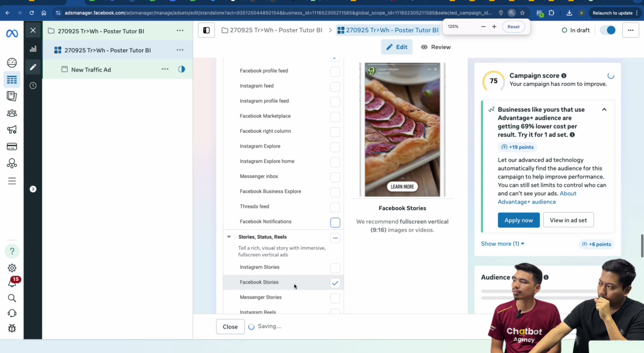Click the Search magnifier icon in sidebar
The height and width of the screenshot is (353, 644).
click(x=12, y=298)
